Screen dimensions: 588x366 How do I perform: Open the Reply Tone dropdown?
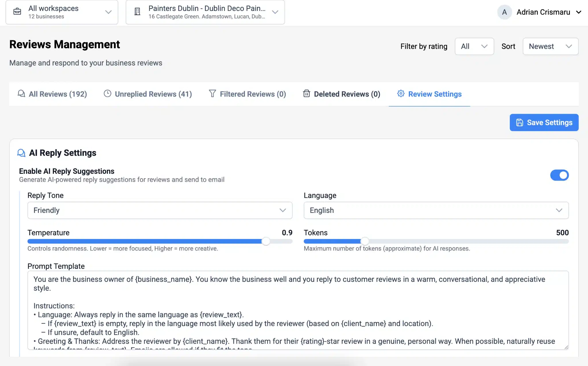coord(160,210)
